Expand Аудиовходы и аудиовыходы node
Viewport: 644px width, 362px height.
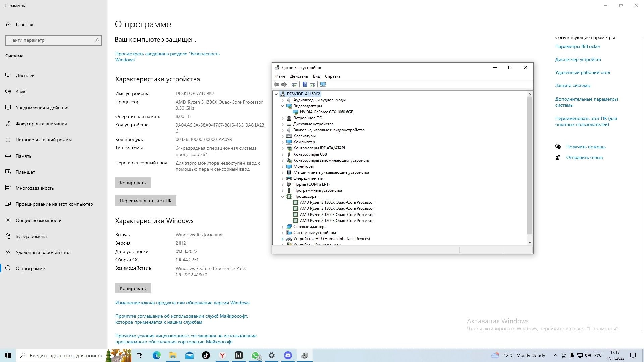(x=282, y=100)
